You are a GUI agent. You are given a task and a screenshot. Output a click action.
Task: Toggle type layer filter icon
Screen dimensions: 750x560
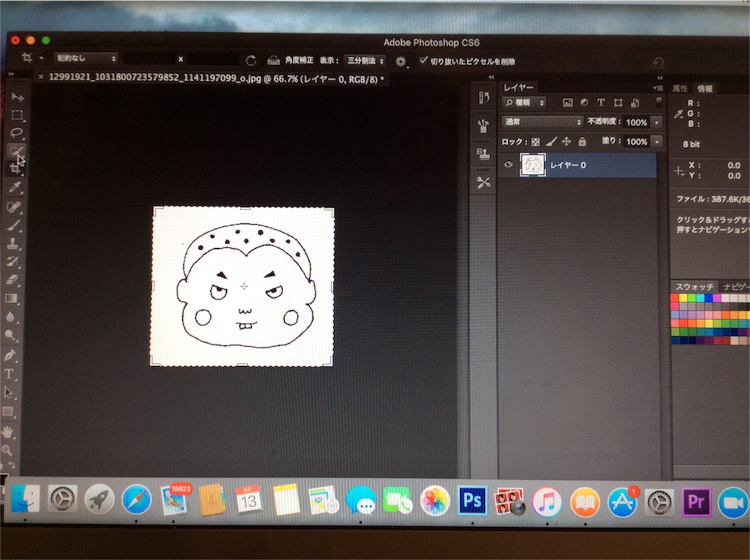601,102
